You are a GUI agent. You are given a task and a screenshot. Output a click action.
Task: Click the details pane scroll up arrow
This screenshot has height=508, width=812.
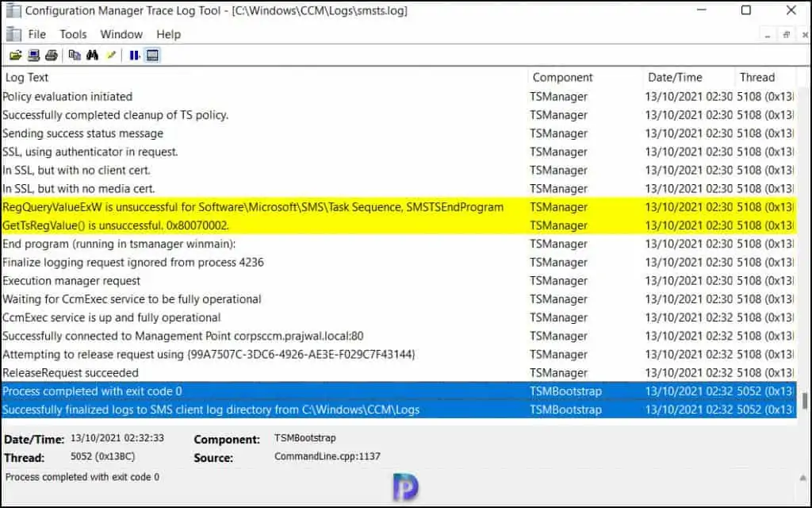[803, 478]
